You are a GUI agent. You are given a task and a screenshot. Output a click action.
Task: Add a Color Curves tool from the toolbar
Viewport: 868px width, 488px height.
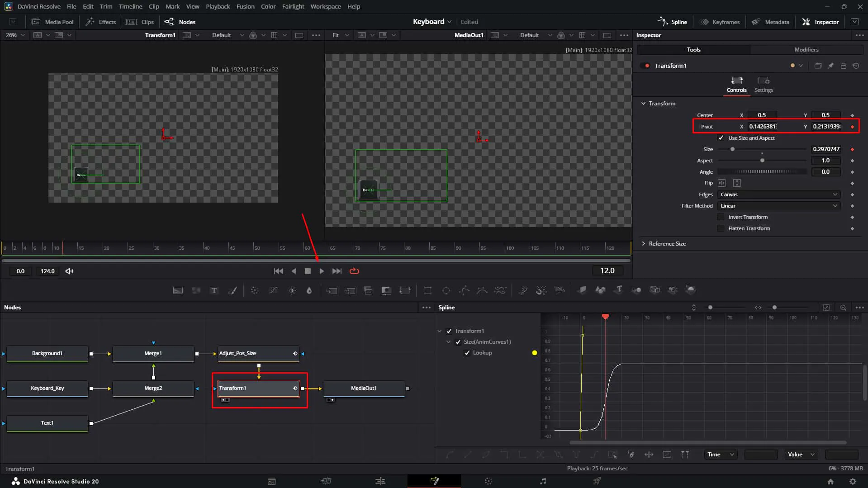[273, 290]
